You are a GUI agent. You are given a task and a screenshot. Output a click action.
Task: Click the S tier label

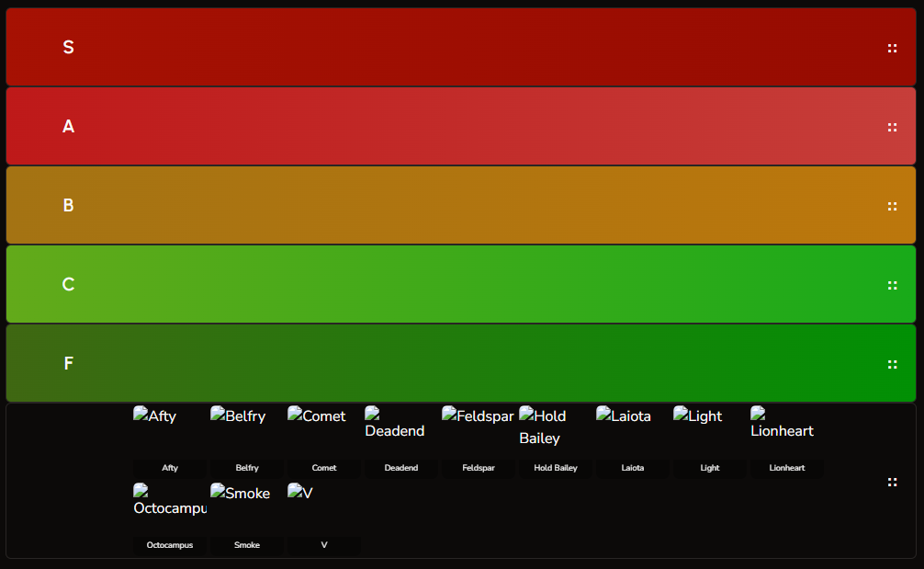[68, 47]
